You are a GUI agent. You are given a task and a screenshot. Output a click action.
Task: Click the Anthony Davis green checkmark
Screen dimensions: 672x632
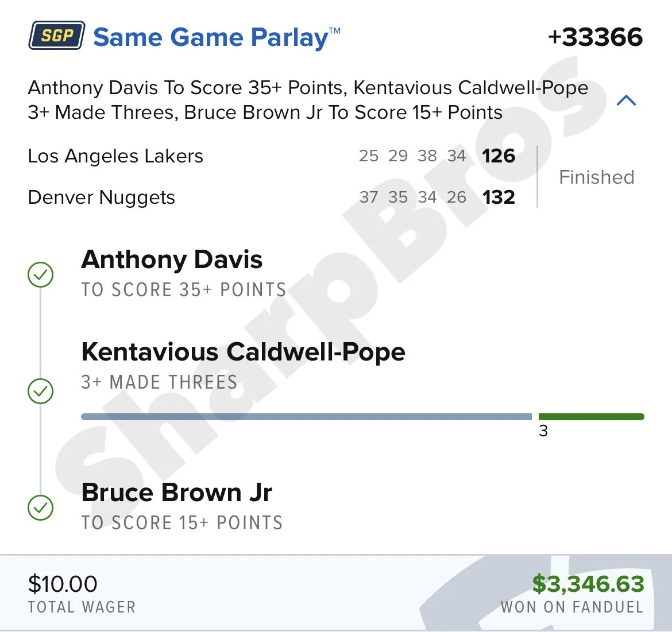[x=40, y=274]
